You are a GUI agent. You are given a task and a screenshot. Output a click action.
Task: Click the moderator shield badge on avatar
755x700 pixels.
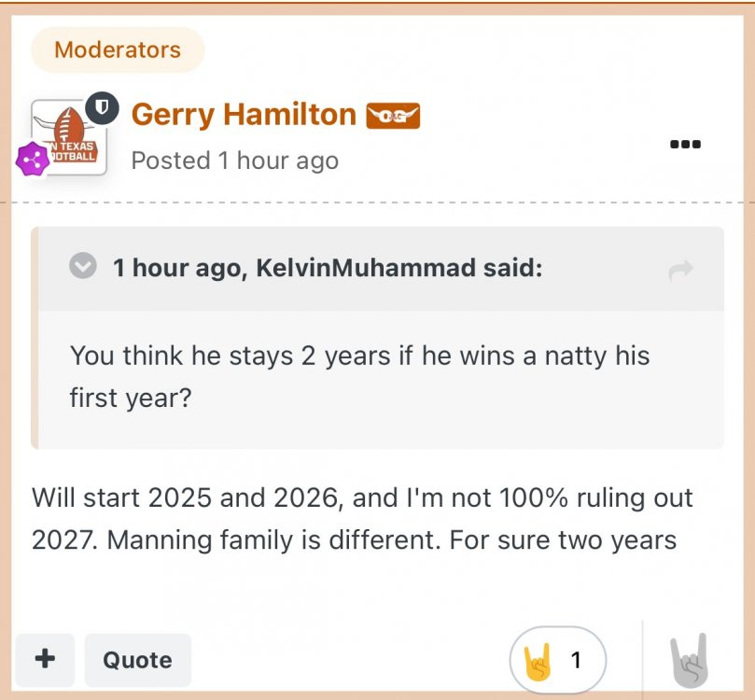click(x=102, y=110)
